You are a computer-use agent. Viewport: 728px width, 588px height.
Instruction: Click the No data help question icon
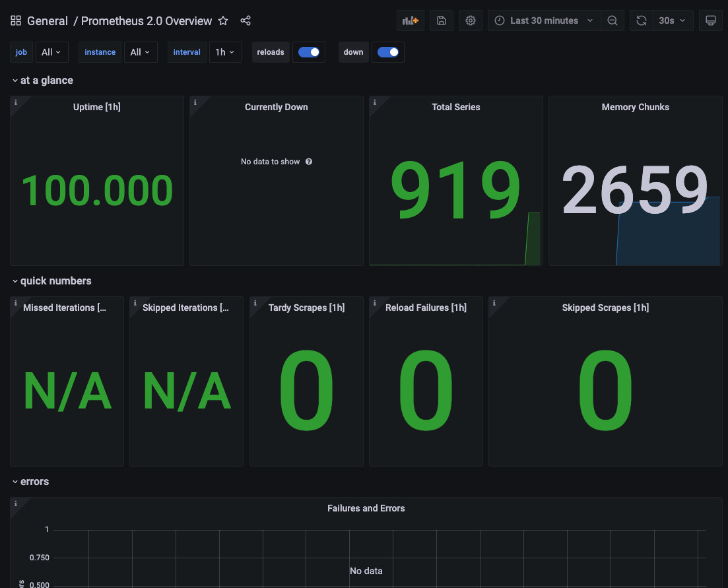[x=309, y=162]
